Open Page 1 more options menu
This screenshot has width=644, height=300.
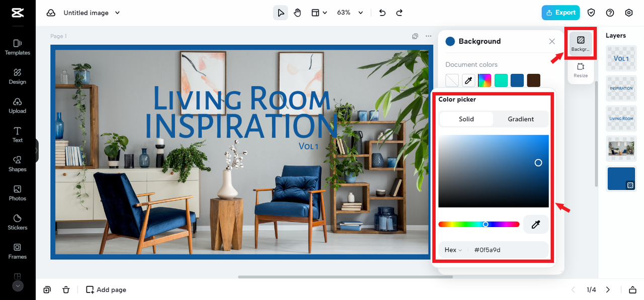(429, 36)
